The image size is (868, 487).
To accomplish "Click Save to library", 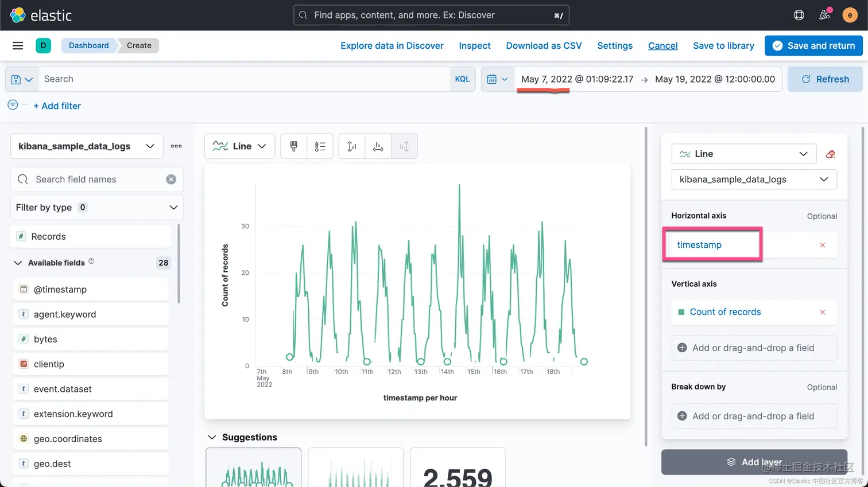I will (723, 46).
